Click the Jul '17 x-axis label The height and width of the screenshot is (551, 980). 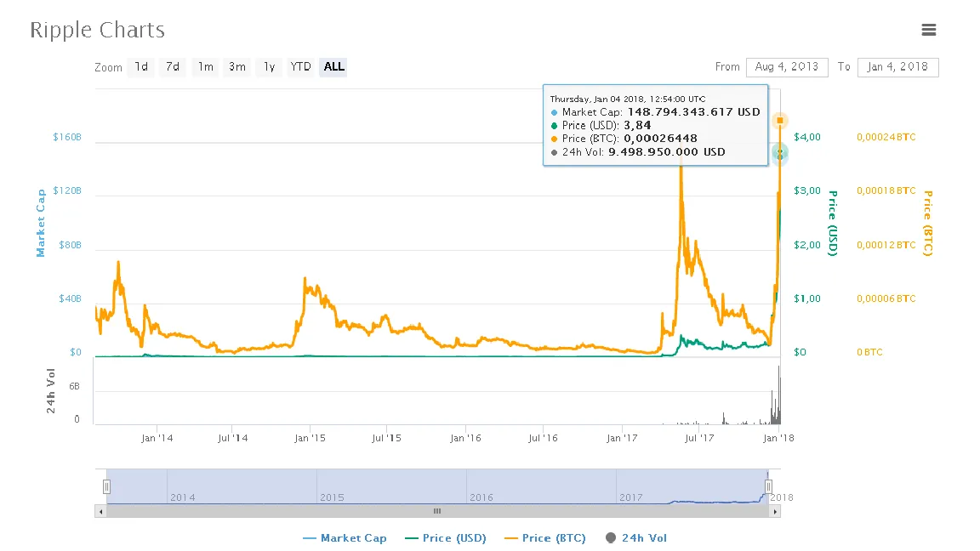click(698, 438)
